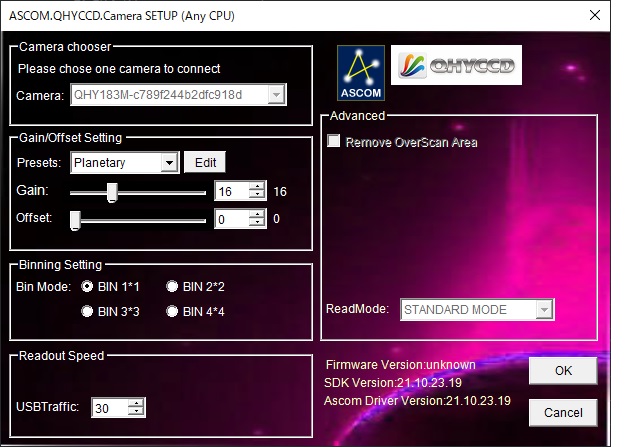Image resolution: width=627 pixels, height=447 pixels.
Task: Click the Gain value input field
Action: [232, 191]
